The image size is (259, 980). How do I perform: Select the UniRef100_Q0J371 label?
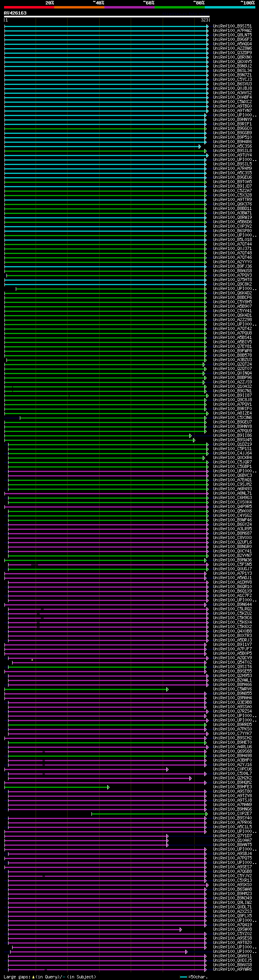tap(232, 249)
